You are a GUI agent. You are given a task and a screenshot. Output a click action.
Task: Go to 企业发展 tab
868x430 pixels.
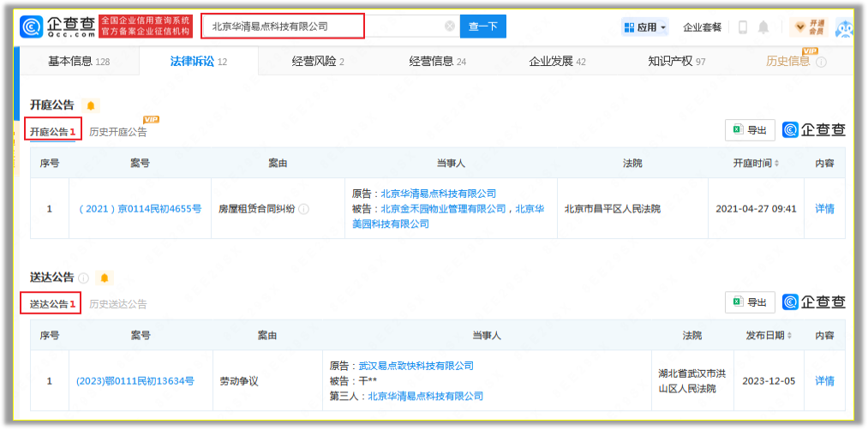[557, 62]
